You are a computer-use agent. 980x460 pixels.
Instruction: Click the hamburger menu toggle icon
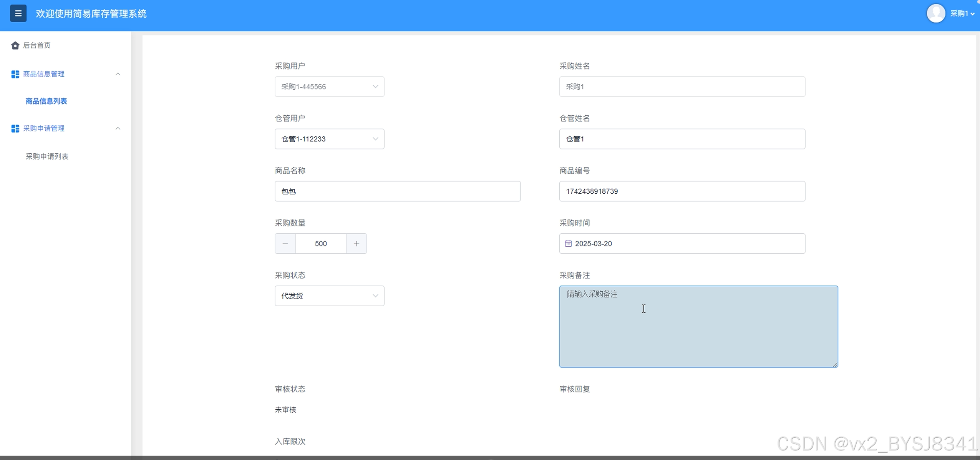(18, 13)
